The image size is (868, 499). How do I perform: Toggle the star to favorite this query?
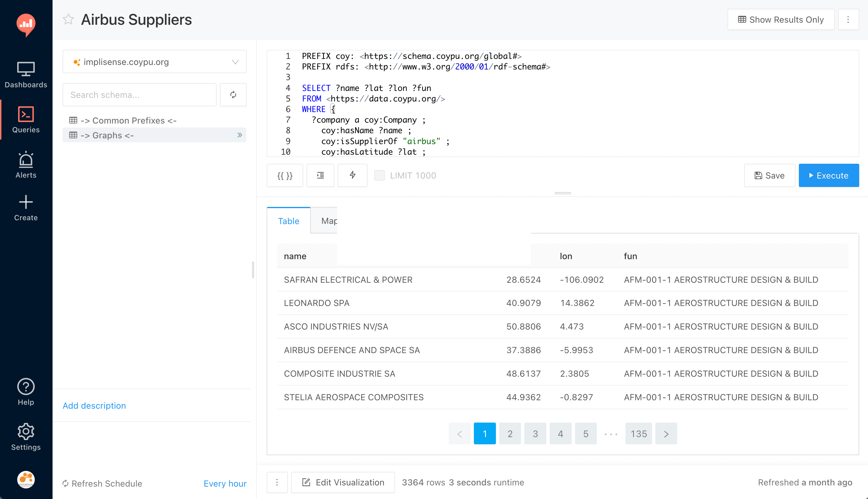(67, 20)
